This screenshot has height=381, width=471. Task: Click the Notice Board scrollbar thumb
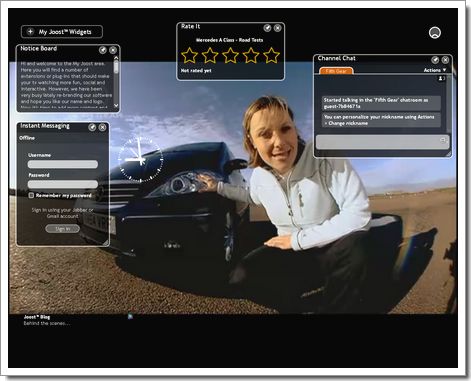pos(116,67)
